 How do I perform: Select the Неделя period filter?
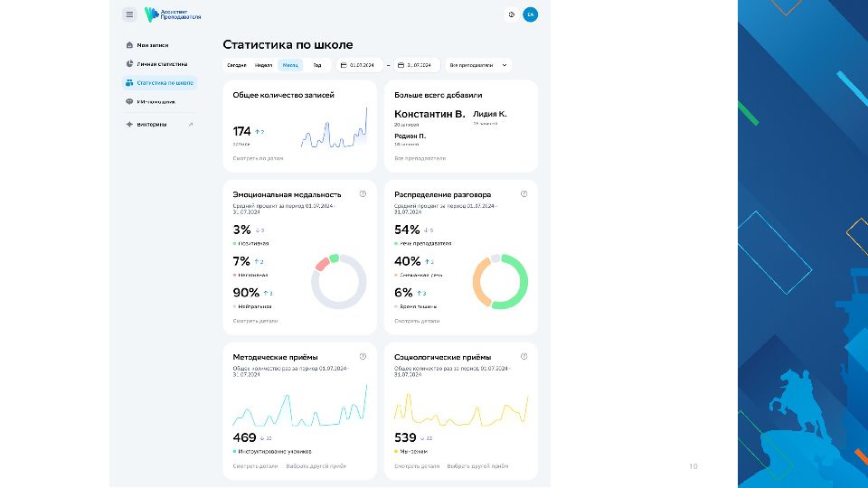264,65
